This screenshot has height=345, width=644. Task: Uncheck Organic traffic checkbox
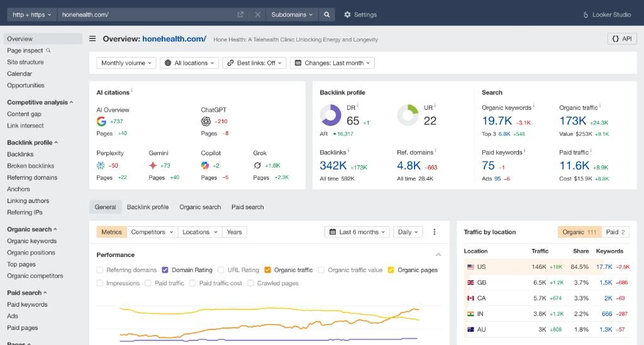(x=268, y=270)
